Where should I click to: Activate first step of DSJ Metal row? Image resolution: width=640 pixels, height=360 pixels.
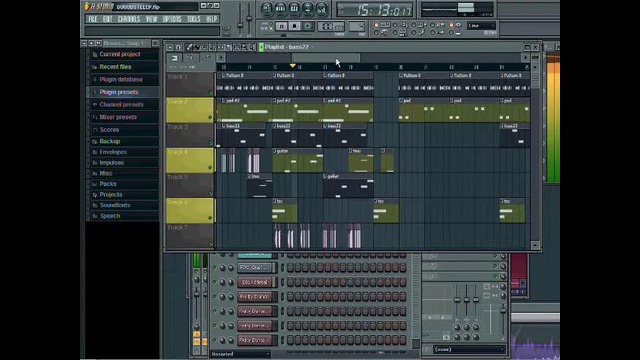[290, 282]
